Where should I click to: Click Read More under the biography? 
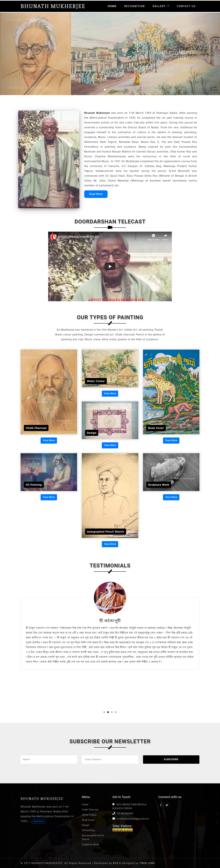96,194
